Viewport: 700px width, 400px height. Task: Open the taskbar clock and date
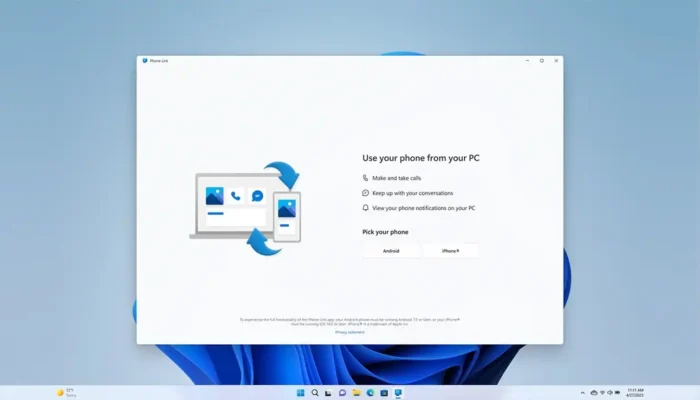635,393
